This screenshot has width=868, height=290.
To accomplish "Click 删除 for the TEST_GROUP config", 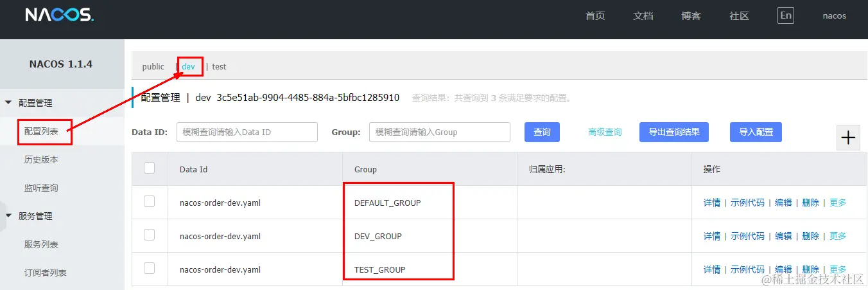I will coord(811,269).
